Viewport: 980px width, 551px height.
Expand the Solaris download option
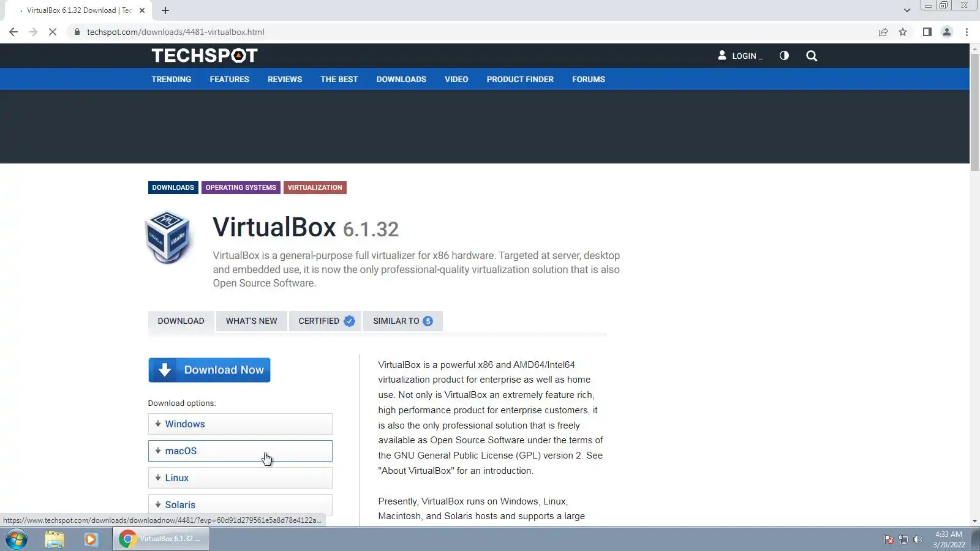[x=240, y=504]
